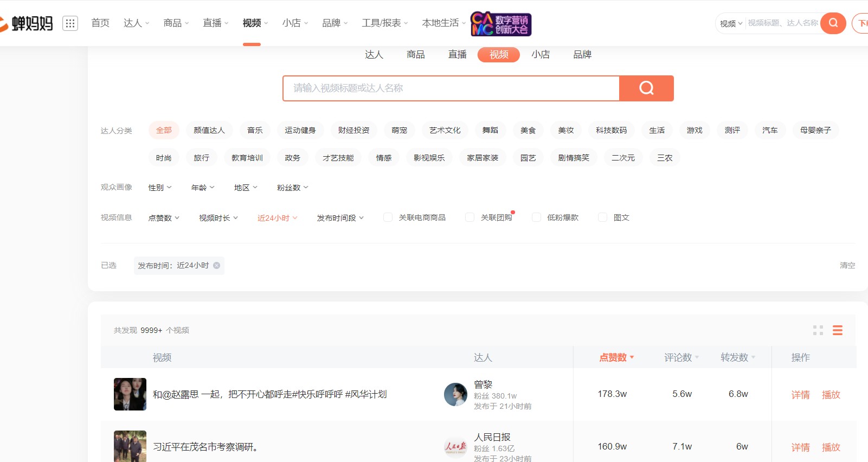Screen dimensions: 868x462
Task: Click 人民日报 creator name
Action: pos(492,437)
